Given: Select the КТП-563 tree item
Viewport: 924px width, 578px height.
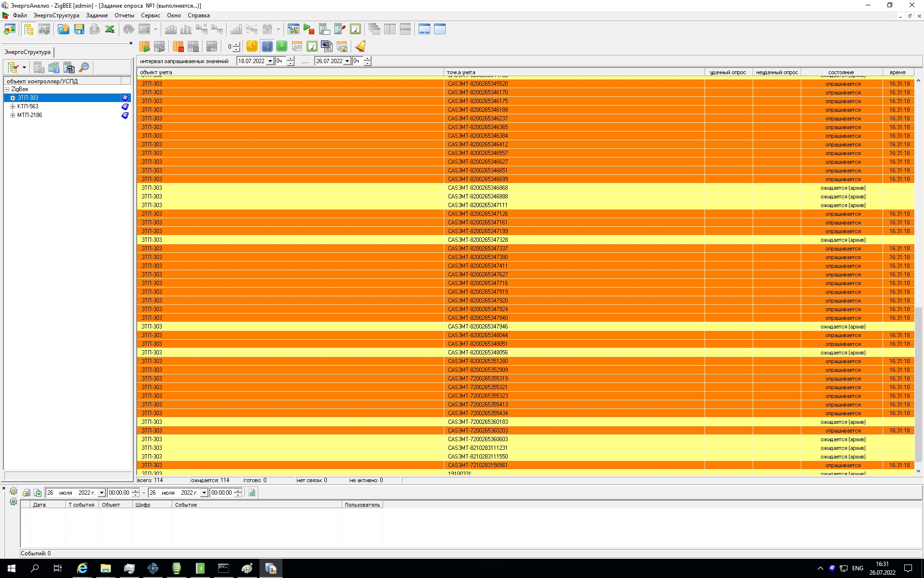Looking at the screenshot, I should point(28,106).
